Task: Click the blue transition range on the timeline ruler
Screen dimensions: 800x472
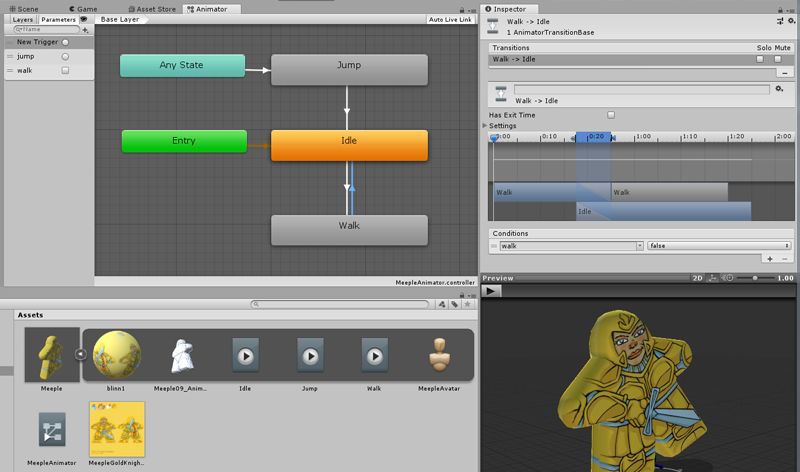Action: (593, 137)
